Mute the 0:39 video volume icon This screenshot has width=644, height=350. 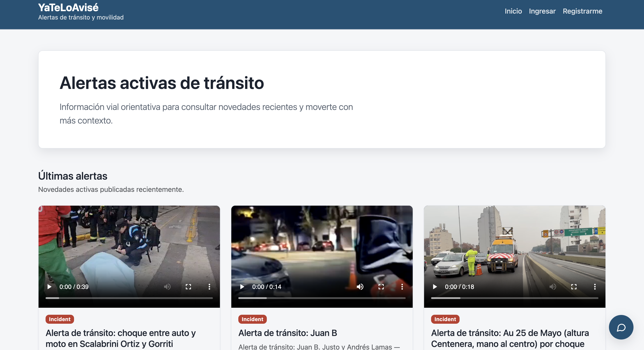click(167, 287)
